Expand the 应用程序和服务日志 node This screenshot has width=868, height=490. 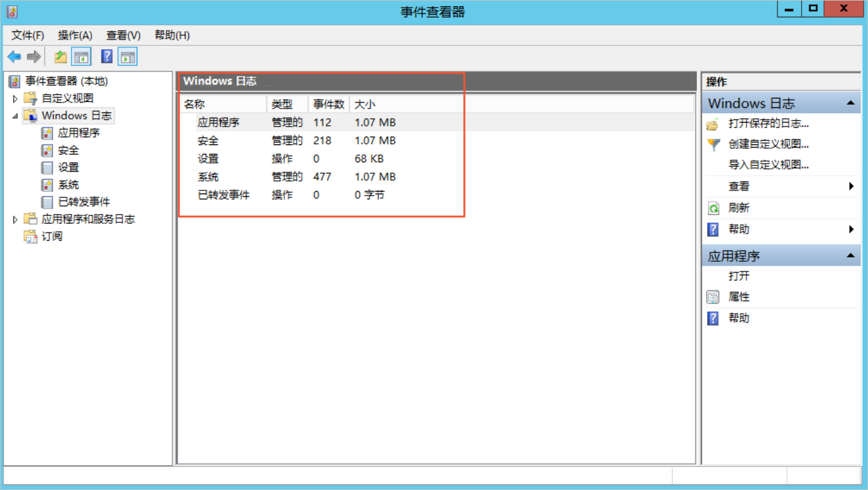[15, 219]
